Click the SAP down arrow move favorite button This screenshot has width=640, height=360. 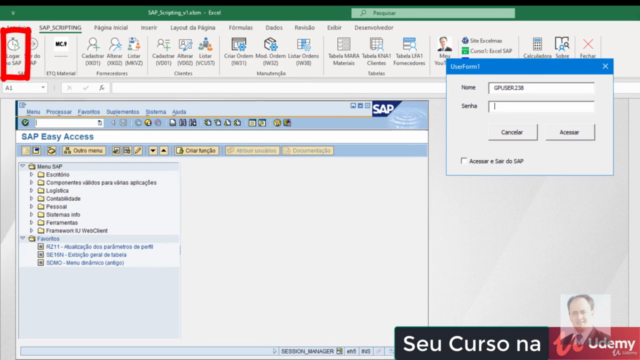(153, 151)
